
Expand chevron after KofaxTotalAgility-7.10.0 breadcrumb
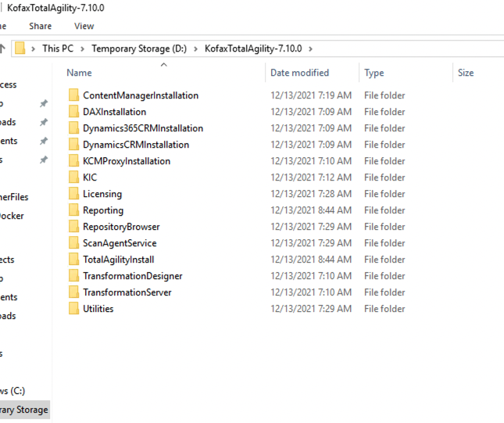[x=310, y=49]
